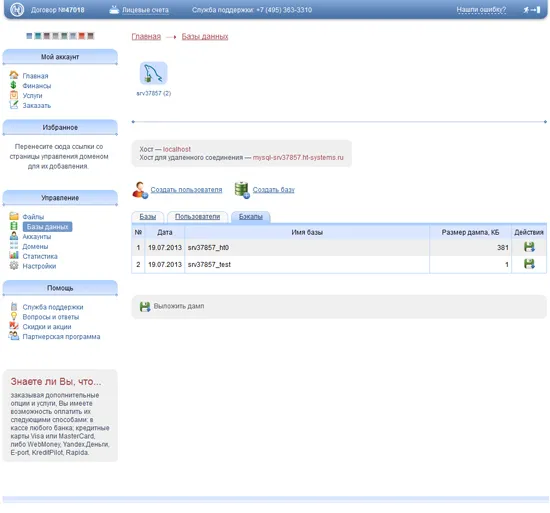Choose the brown theme swatch at the end
Screen dimensions: 550x513
pyautogui.click(x=90, y=35)
